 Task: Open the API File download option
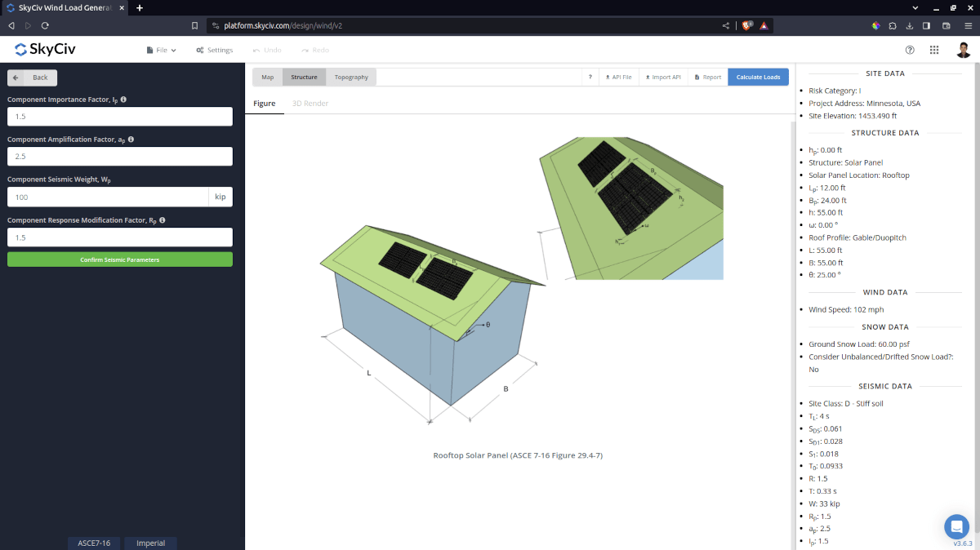click(x=617, y=77)
